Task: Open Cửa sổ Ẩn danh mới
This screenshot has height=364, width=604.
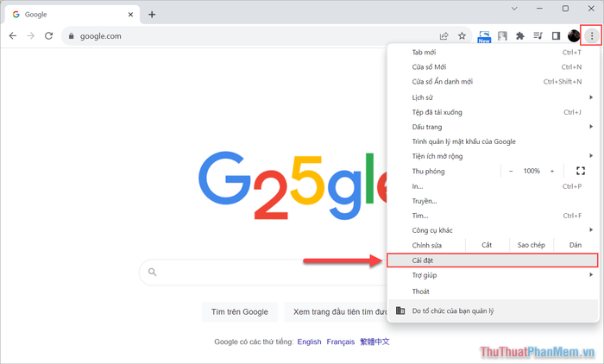Action: click(493, 81)
